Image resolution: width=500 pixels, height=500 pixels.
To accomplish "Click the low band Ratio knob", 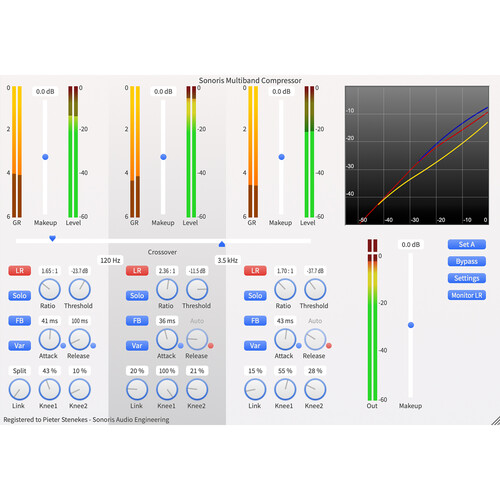I will pyautogui.click(x=50, y=289).
